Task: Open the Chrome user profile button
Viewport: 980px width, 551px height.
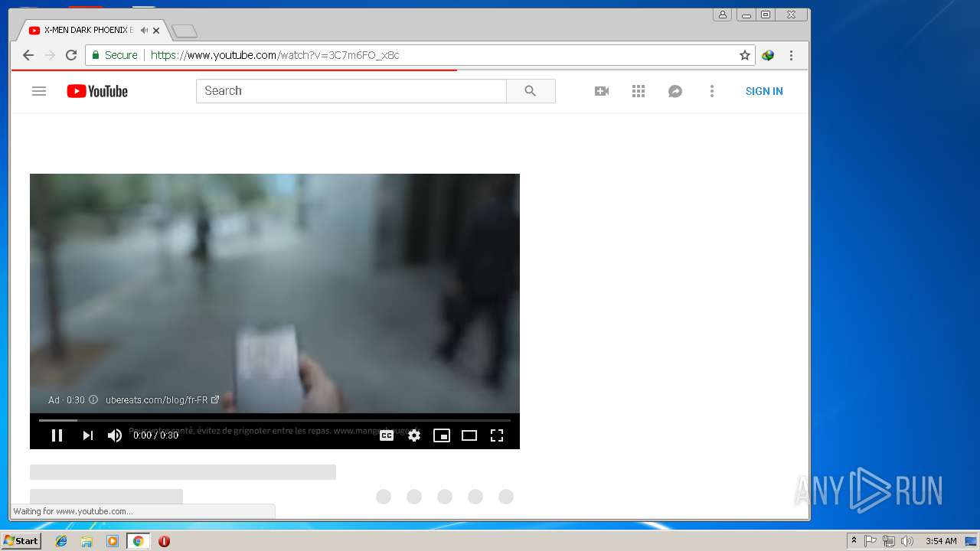Action: point(722,15)
